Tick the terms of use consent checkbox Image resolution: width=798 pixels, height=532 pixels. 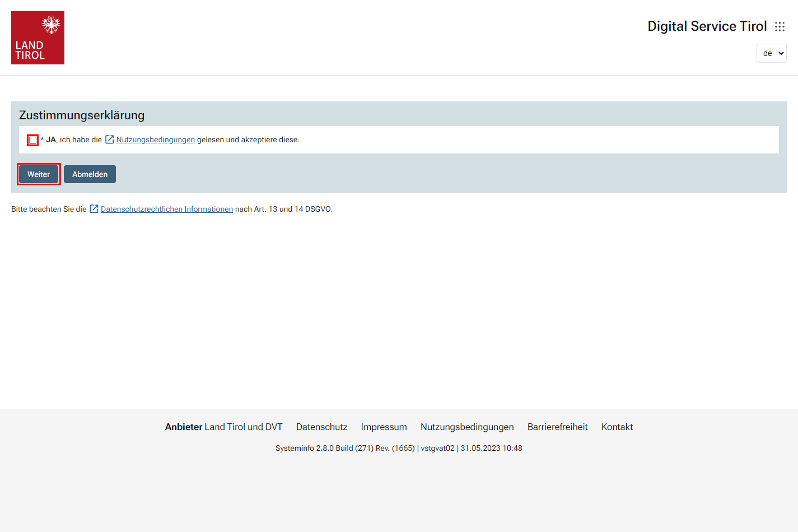33,140
